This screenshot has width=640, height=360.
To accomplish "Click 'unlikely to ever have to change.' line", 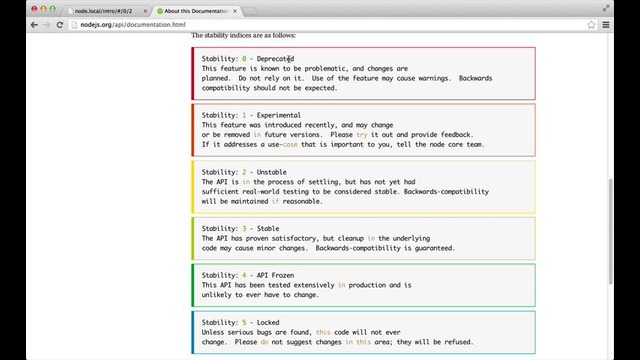I will click(260, 295).
